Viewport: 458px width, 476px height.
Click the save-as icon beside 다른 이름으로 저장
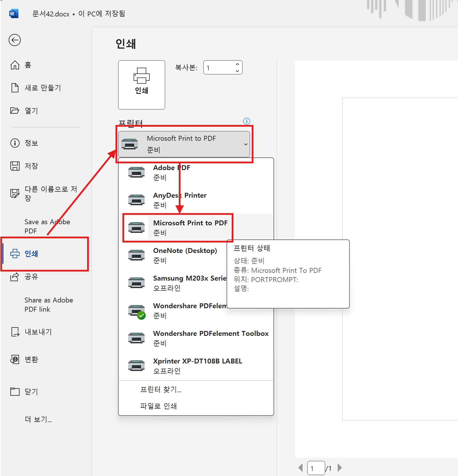(15, 193)
